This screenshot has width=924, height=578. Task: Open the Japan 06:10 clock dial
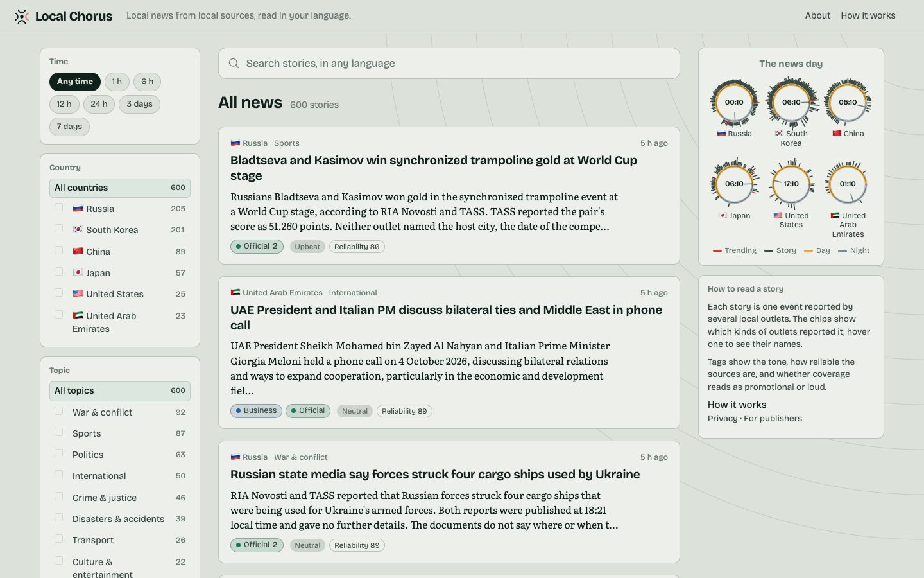coord(734,184)
